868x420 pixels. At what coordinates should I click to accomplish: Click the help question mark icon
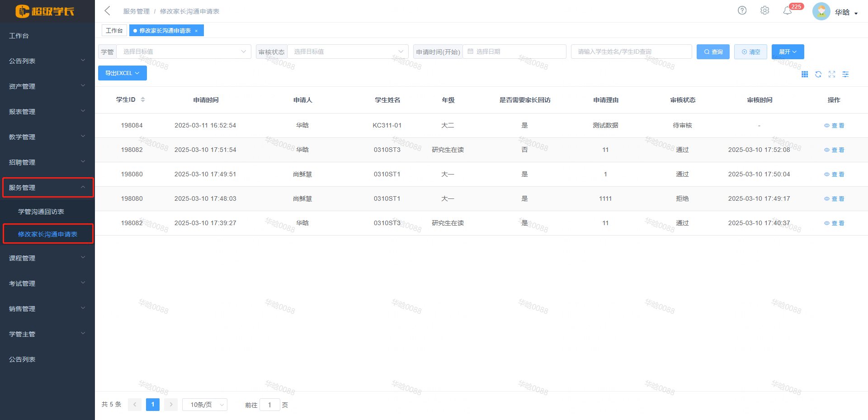click(x=742, y=10)
